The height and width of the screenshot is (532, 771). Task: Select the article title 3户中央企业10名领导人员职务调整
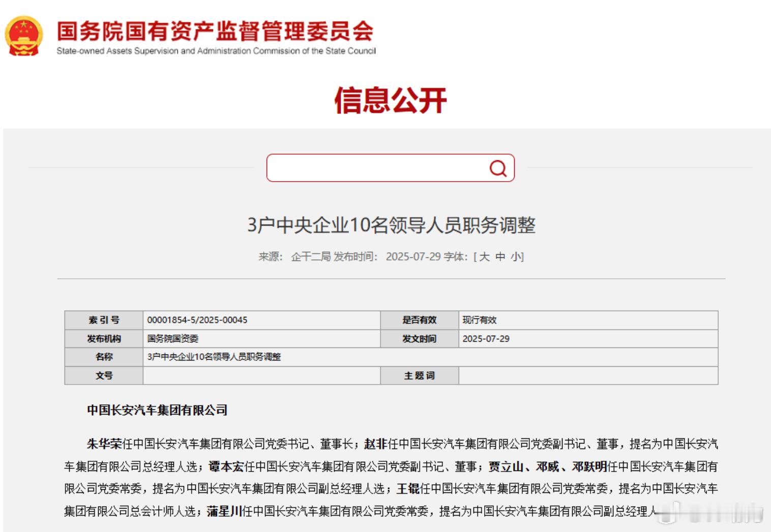click(391, 225)
